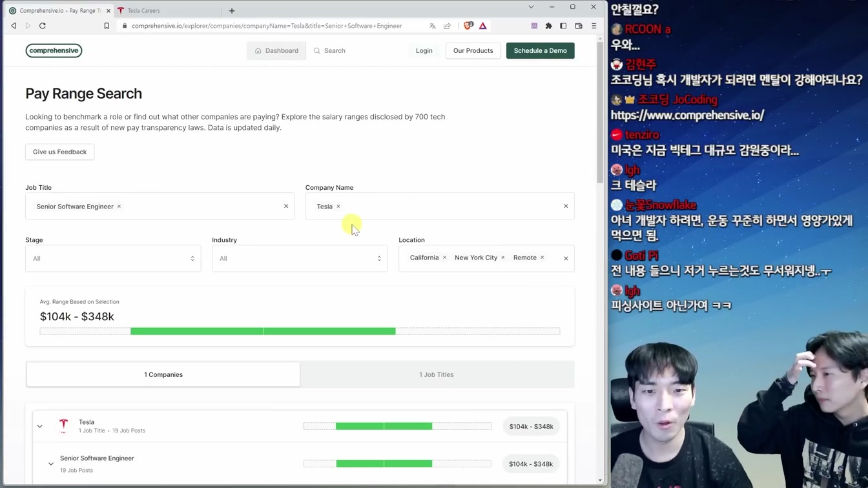Open the browser hamburger menu

pyautogui.click(x=594, y=26)
